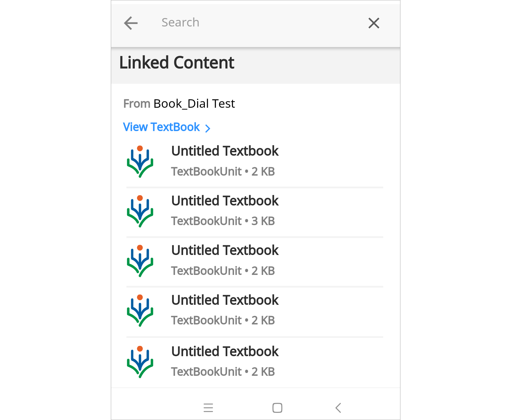Open last Untitled Textbook in list
Image resolution: width=515 pixels, height=420 pixels.
tap(225, 352)
